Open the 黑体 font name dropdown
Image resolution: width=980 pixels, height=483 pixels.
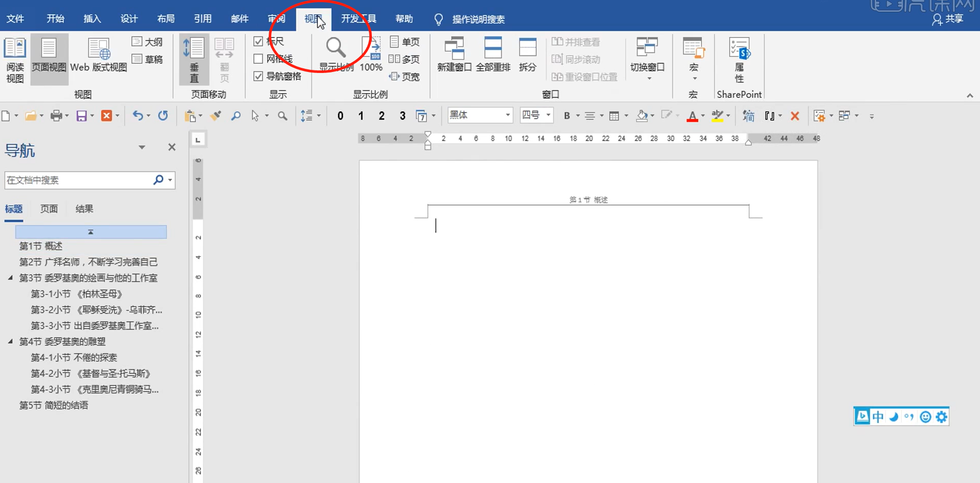coord(507,115)
